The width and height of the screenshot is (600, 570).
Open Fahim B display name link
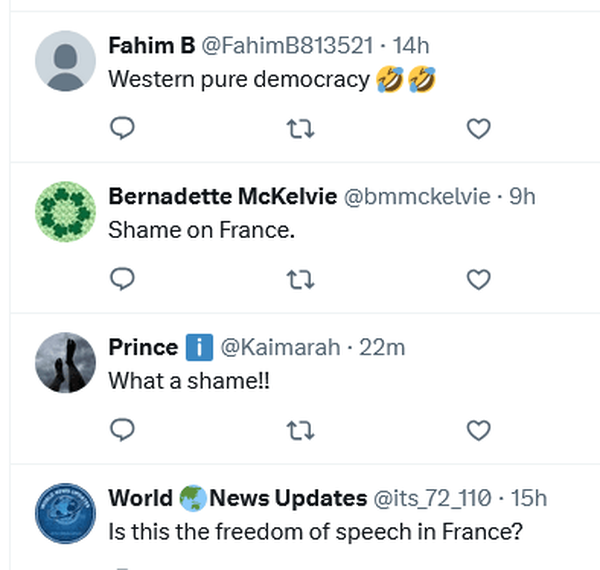pos(152,45)
